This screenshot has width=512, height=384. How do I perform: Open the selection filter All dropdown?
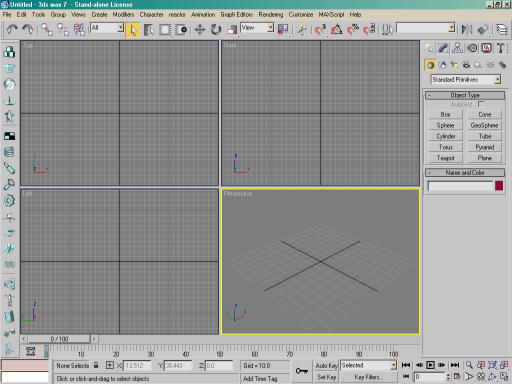click(107, 28)
